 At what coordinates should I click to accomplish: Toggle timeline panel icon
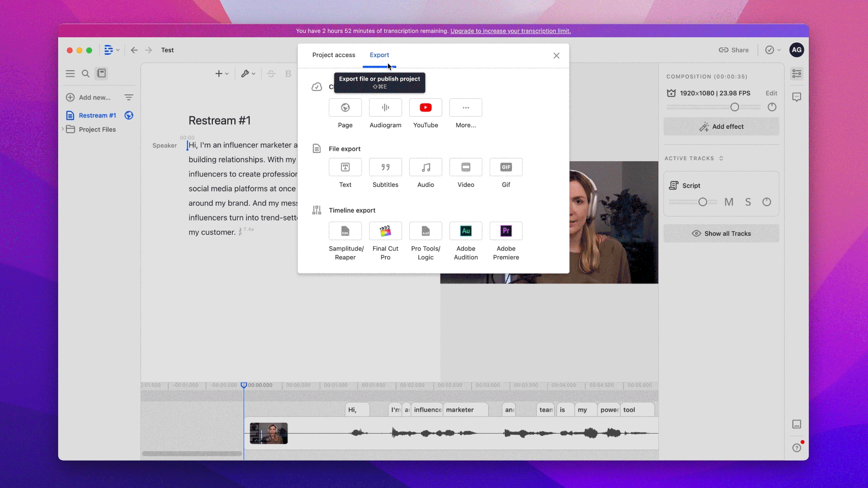797,424
